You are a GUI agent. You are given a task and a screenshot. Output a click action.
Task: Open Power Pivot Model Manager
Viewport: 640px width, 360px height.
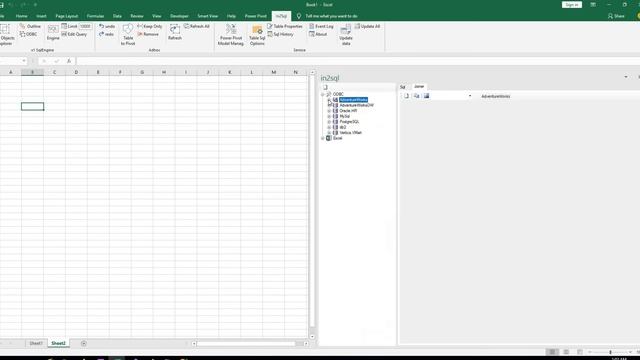pos(231,35)
